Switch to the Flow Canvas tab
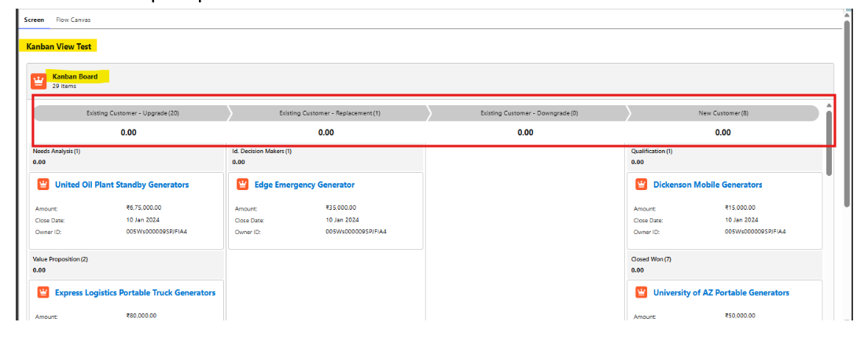The width and height of the screenshot is (868, 344). coord(73,20)
